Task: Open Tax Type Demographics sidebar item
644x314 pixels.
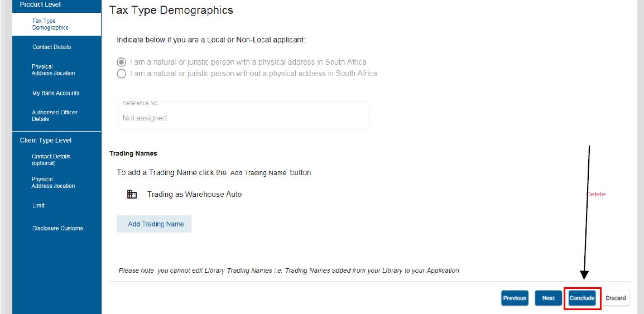Action: [56, 24]
